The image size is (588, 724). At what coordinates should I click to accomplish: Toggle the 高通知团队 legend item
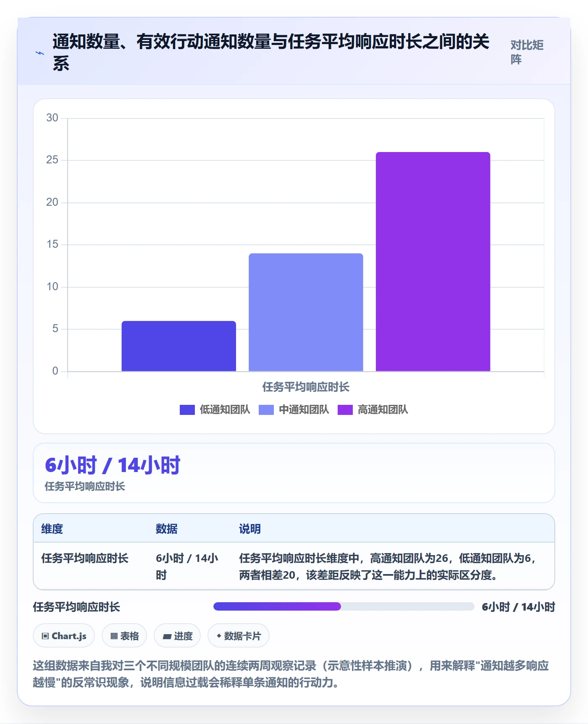[373, 409]
